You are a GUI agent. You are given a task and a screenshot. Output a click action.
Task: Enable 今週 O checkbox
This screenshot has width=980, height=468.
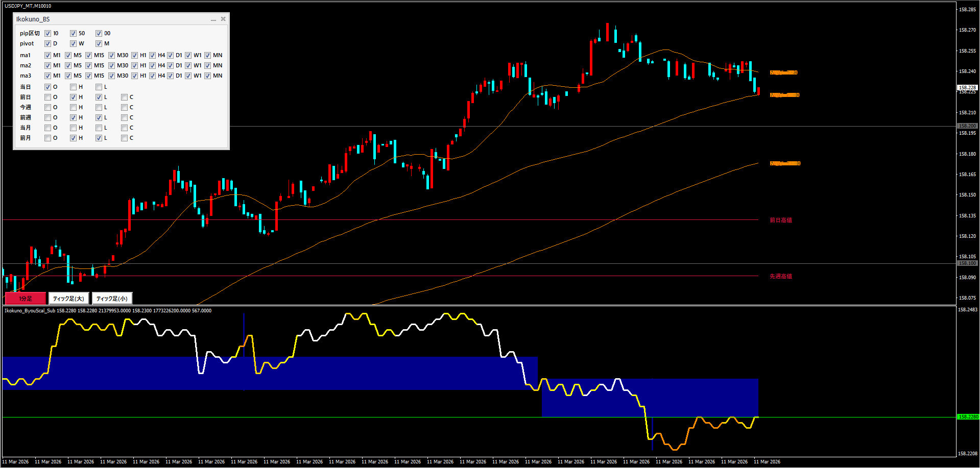point(47,107)
